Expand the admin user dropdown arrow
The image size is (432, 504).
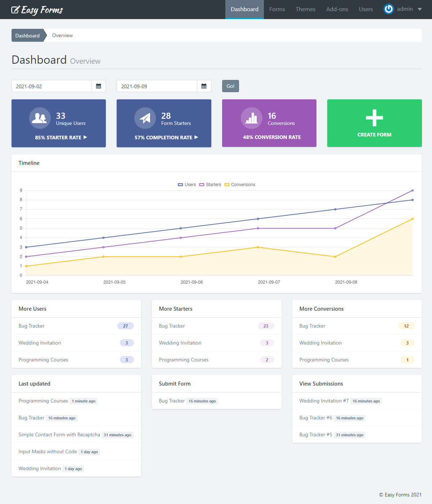(420, 9)
